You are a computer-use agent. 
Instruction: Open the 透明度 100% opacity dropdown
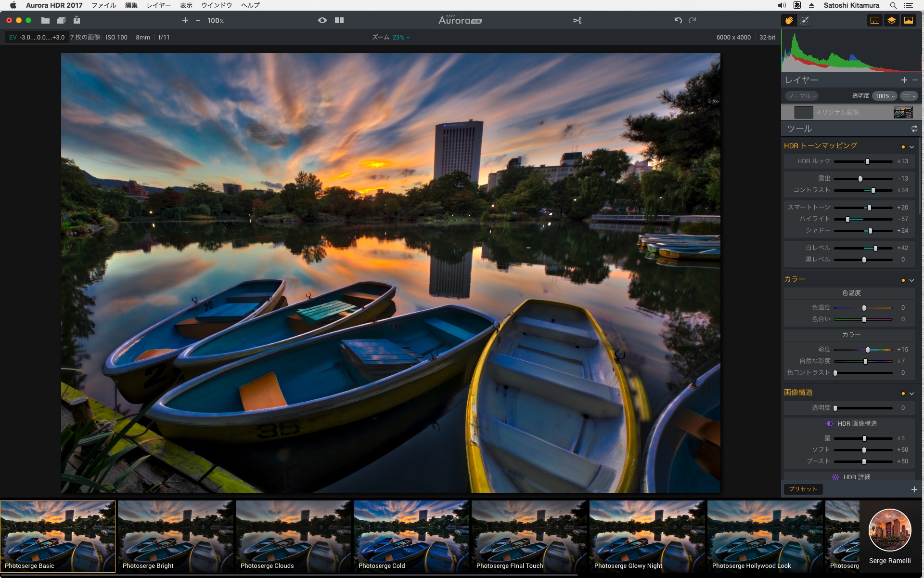pos(885,96)
